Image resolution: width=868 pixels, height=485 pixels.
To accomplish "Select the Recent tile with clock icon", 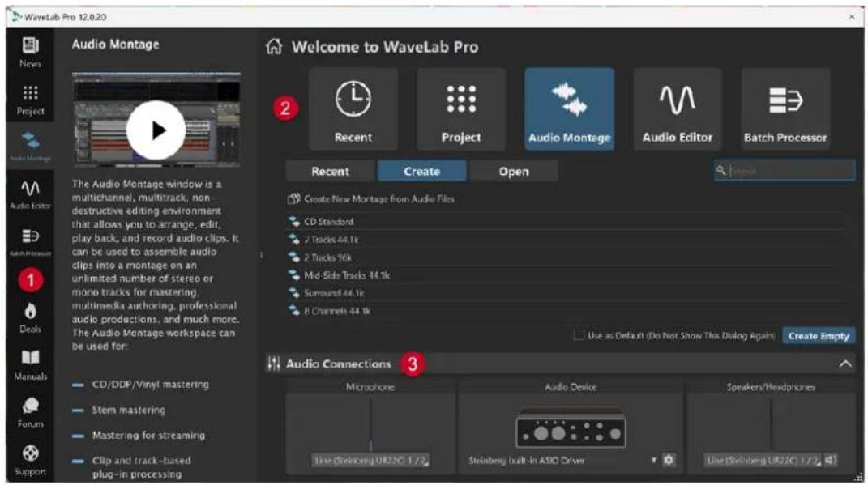I will (x=353, y=109).
